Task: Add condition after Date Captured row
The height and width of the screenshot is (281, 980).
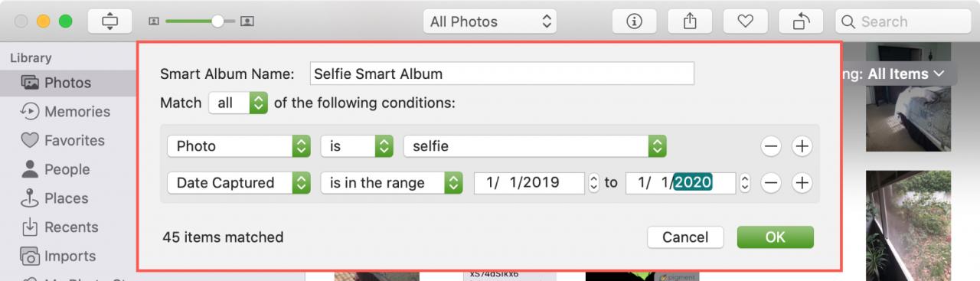Action: [802, 183]
